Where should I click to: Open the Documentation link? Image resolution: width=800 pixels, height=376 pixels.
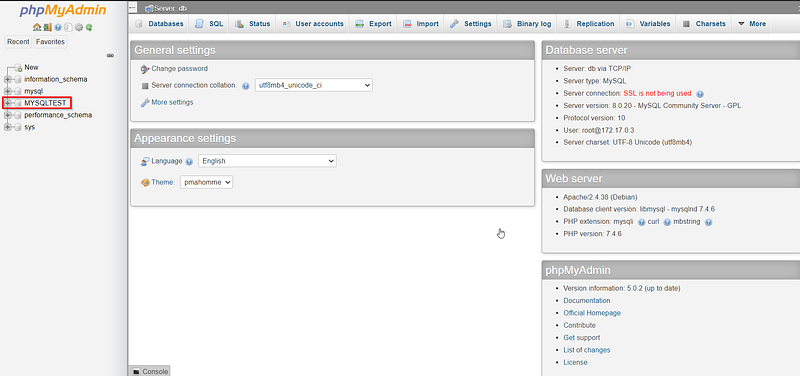587,301
